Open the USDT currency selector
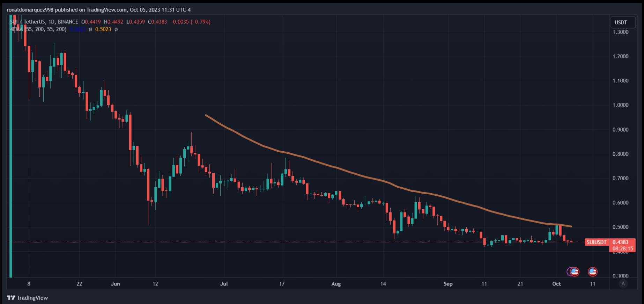Image resolution: width=644 pixels, height=304 pixels. (623, 22)
